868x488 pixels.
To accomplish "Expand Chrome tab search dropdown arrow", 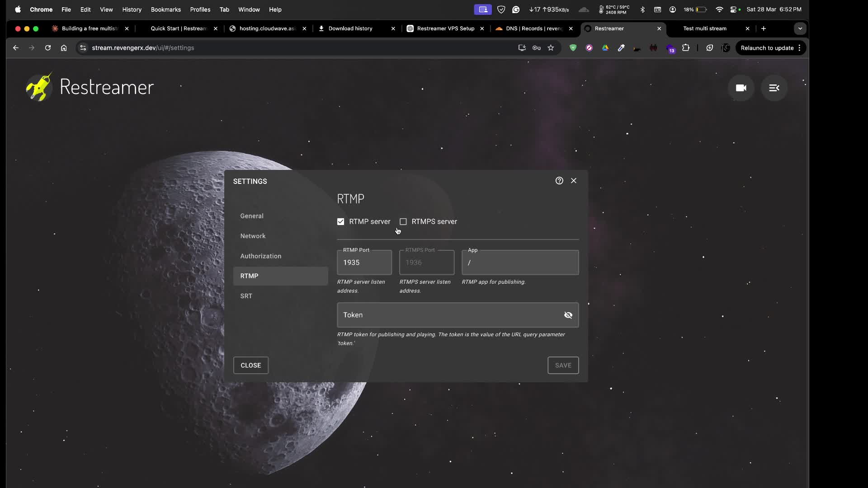I will pyautogui.click(x=800, y=28).
